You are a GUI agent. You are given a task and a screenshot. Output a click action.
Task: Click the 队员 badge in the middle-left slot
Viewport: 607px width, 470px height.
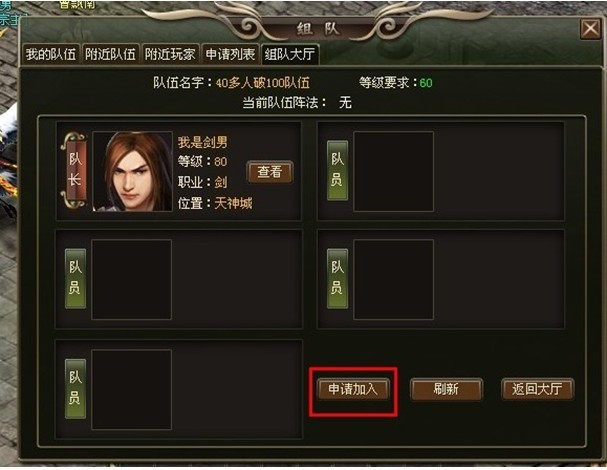pyautogui.click(x=75, y=278)
